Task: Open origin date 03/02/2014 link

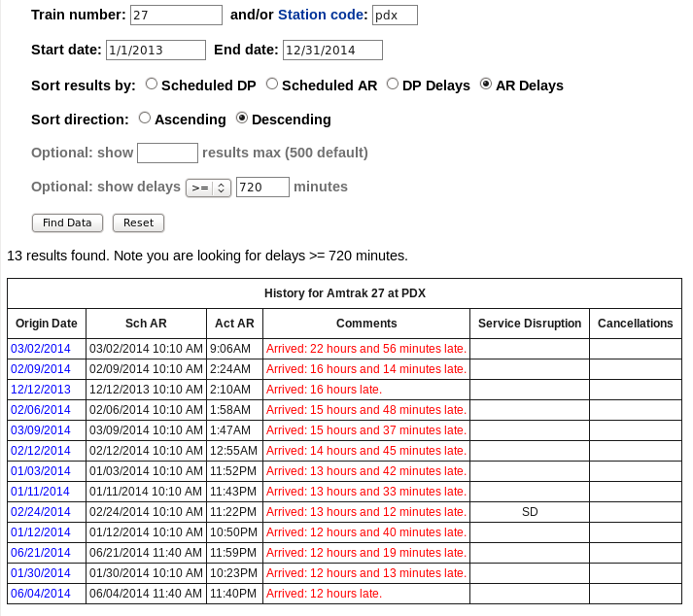Action: [x=41, y=349]
